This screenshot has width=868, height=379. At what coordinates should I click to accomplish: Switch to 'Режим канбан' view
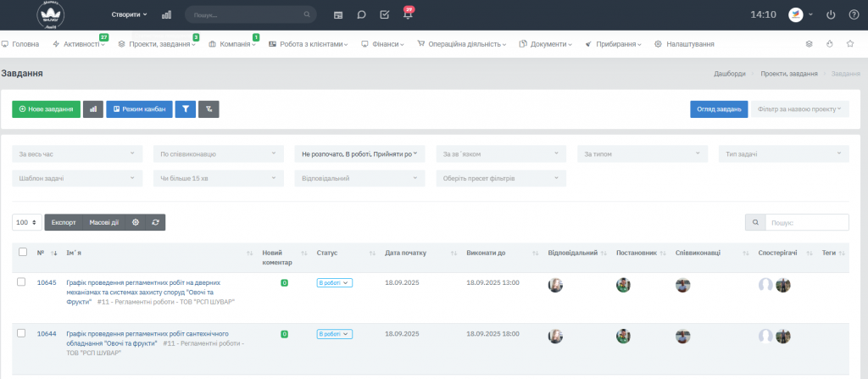coord(139,109)
